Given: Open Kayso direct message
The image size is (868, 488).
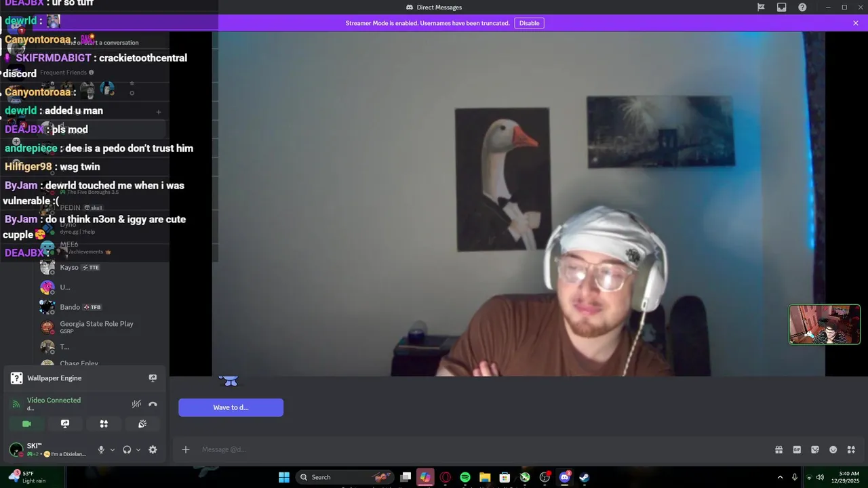Looking at the screenshot, I should [x=102, y=267].
